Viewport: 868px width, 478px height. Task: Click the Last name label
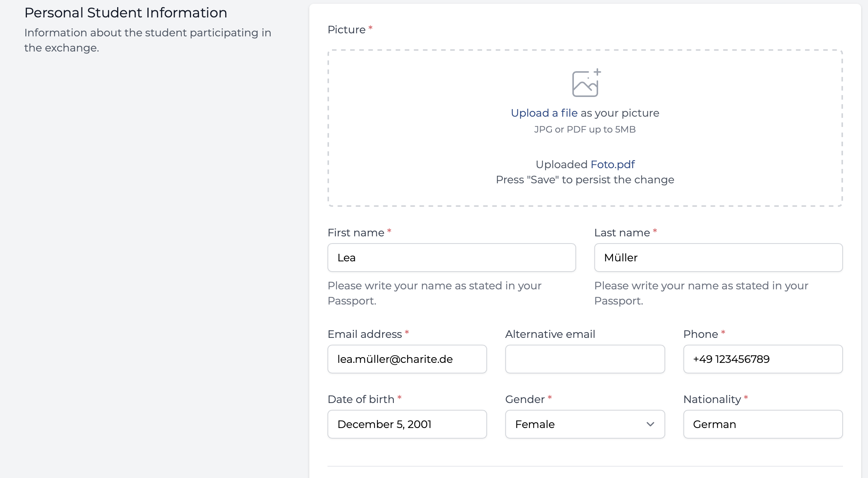pos(622,233)
